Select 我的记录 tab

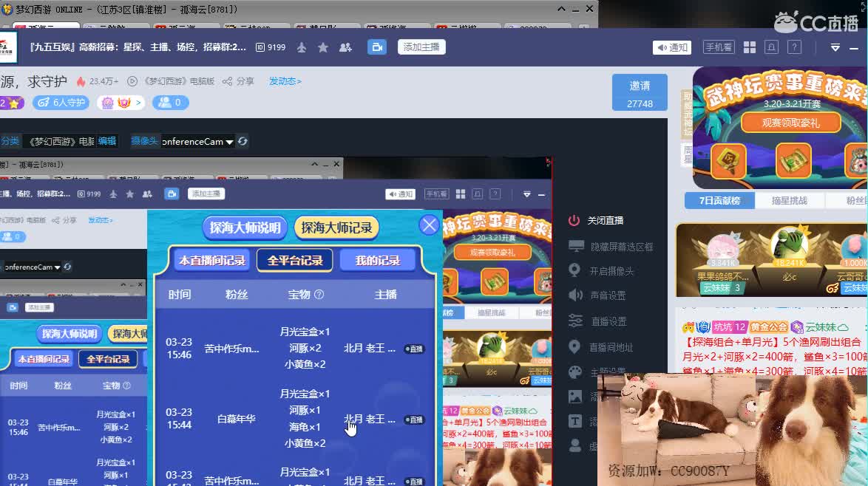[x=378, y=261]
